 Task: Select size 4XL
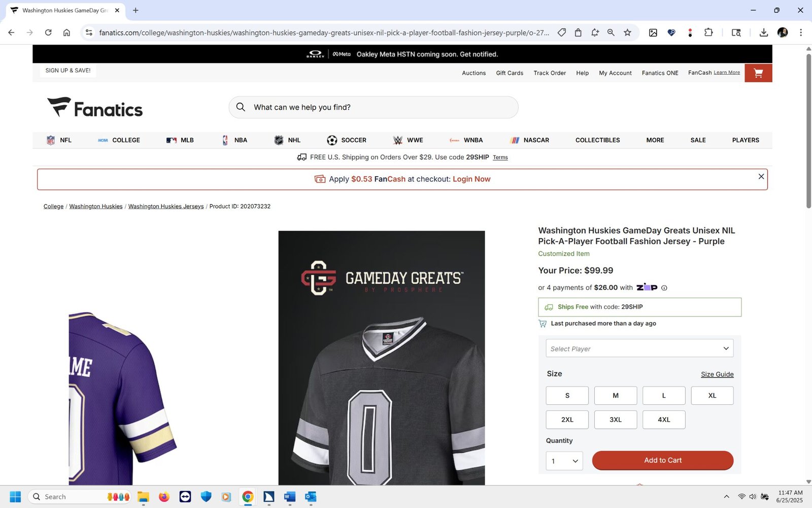click(x=664, y=420)
